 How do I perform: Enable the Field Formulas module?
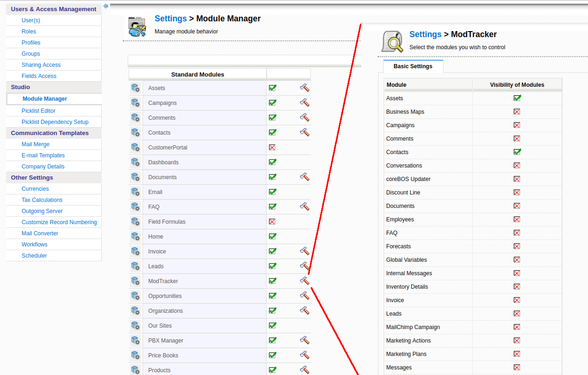pyautogui.click(x=272, y=221)
